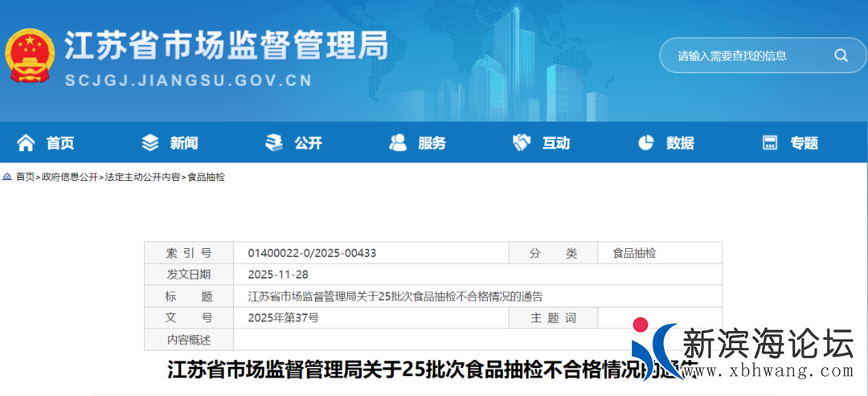Viewport: 868px width, 396px height.
Task: Click the house icon beside 首页
Action: point(26,143)
